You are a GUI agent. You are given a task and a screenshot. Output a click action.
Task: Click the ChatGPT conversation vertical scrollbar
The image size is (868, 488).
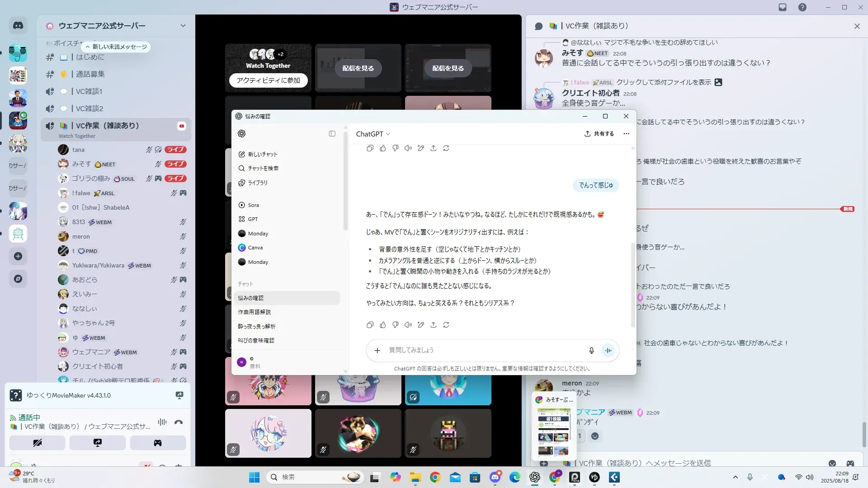tap(633, 285)
